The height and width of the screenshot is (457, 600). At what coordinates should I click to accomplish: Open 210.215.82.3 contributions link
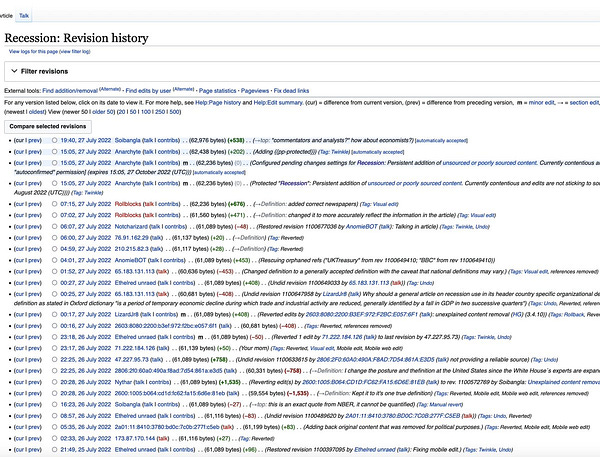132,249
